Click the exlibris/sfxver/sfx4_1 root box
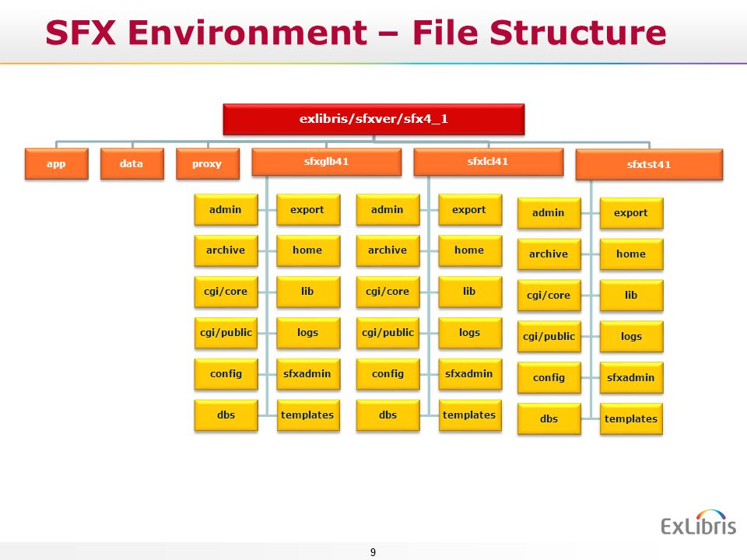 (x=373, y=119)
